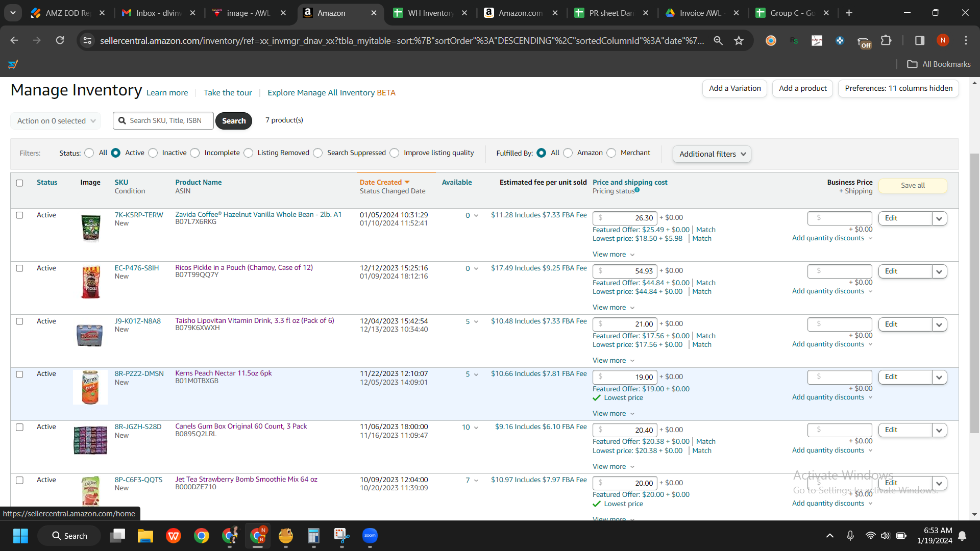
Task: Expand Add quantity discounts for Zavida Coffee
Action: 832,238
